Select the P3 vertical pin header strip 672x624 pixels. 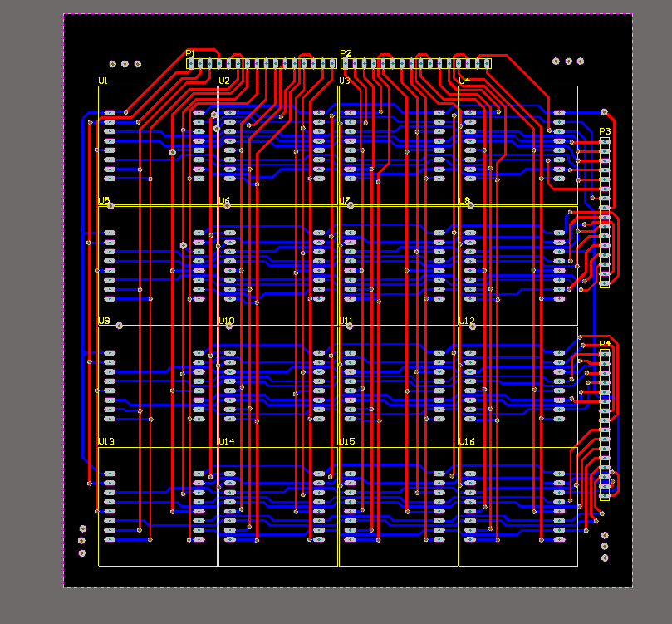pyautogui.click(x=605, y=213)
